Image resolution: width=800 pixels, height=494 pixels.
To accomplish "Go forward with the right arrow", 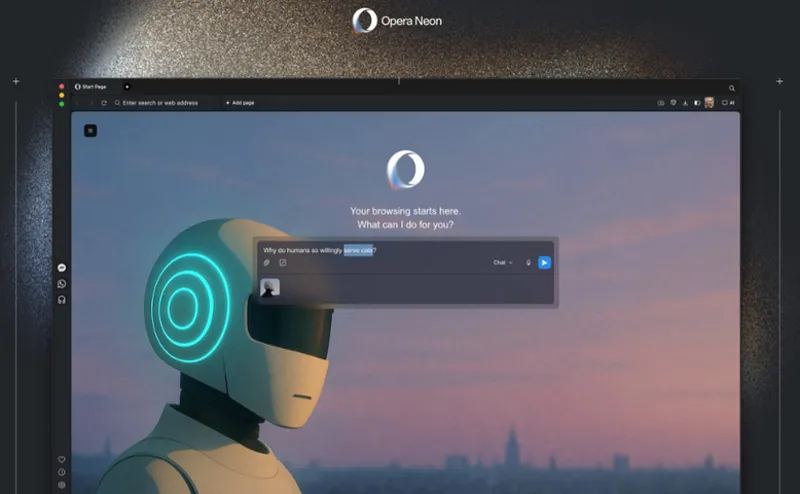I will click(x=91, y=103).
